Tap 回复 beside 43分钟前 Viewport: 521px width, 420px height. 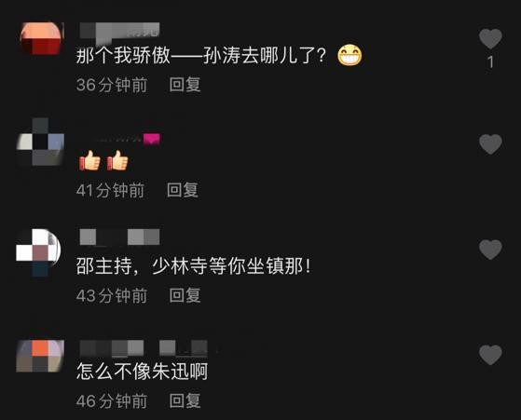185,295
